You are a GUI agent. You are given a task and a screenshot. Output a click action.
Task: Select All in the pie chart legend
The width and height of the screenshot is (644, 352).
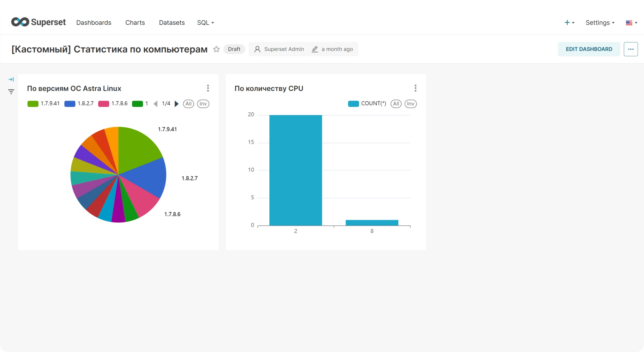[188, 104]
